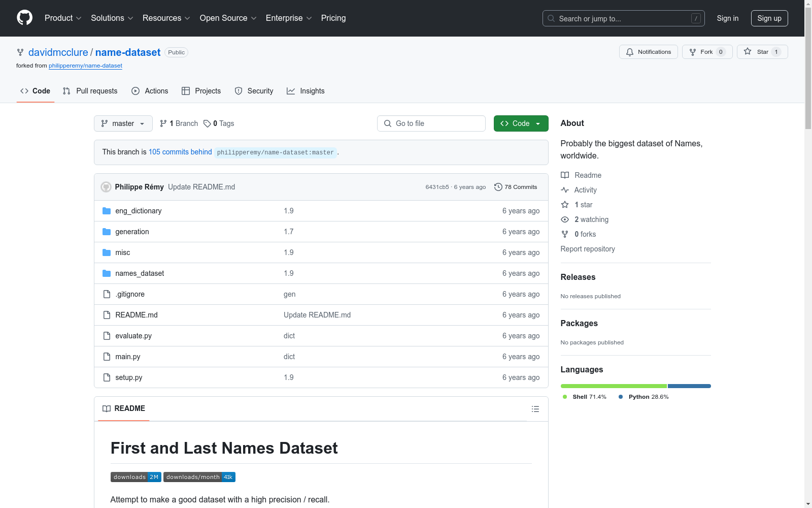Open the GitHub logo homepage
The width and height of the screenshot is (812, 508).
pyautogui.click(x=24, y=18)
